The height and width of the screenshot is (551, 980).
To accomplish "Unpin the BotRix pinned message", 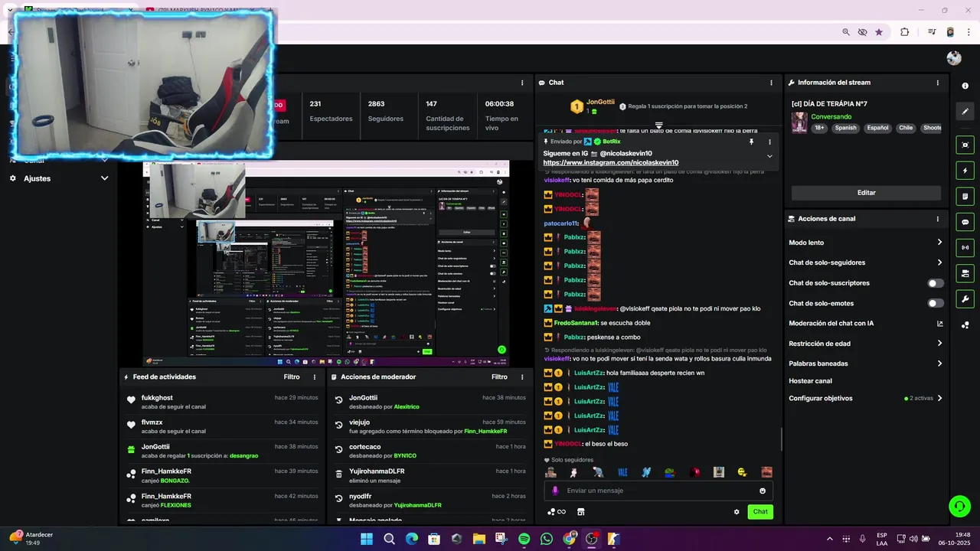I will tap(751, 142).
